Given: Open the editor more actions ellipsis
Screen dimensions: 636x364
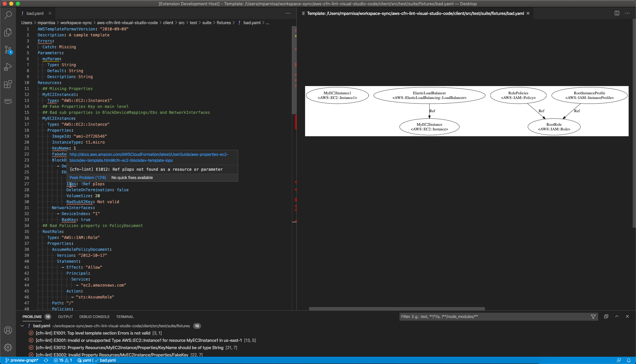Looking at the screenshot, I should tap(288, 13).
